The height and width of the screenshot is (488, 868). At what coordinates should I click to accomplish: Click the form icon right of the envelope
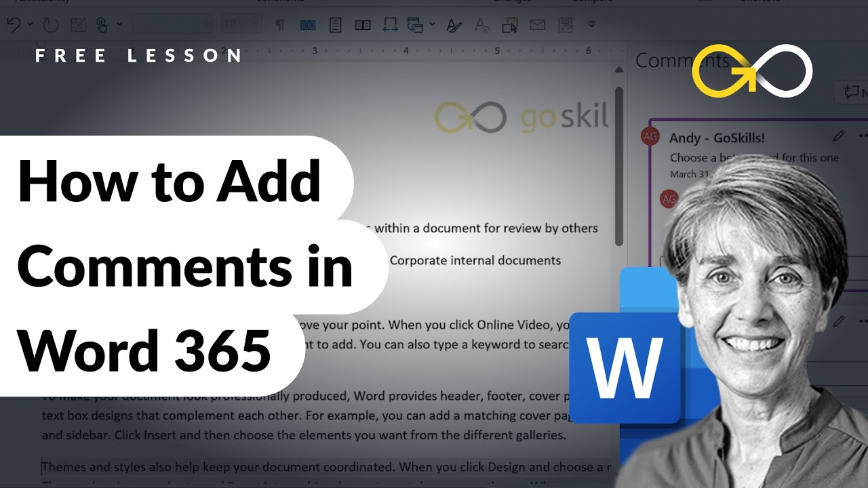tap(564, 26)
